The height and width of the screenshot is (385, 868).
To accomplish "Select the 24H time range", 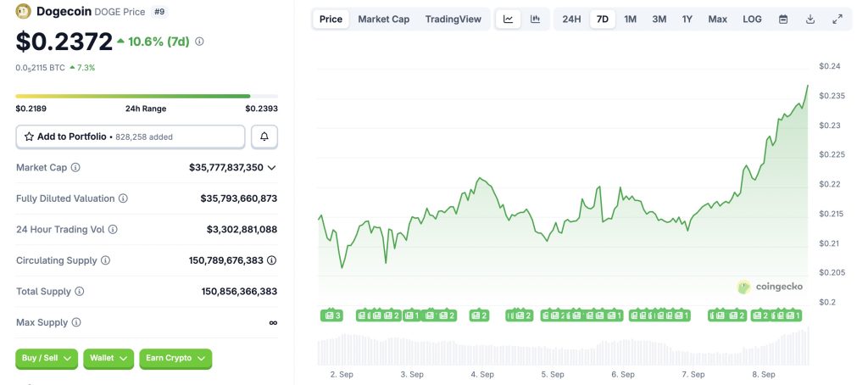I will [x=572, y=19].
